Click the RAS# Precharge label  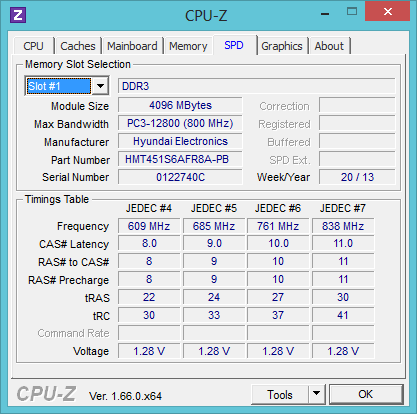69,280
